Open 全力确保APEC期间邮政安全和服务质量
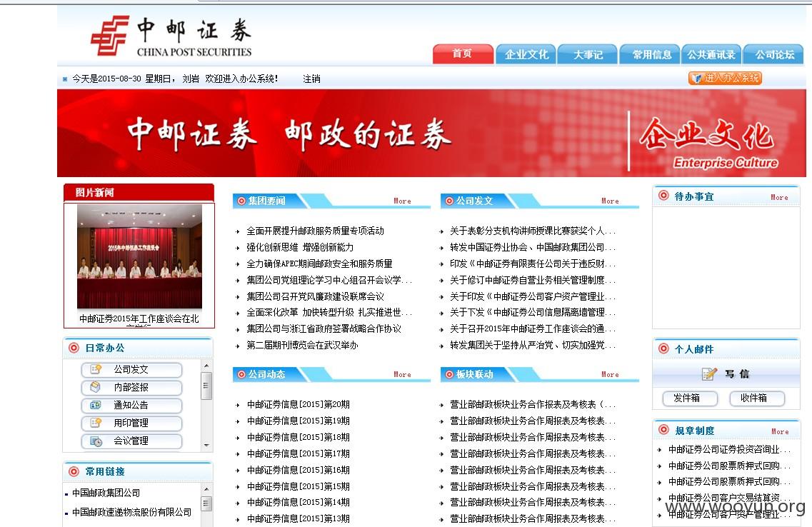Image resolution: width=812 pixels, height=527 pixels. [319, 263]
